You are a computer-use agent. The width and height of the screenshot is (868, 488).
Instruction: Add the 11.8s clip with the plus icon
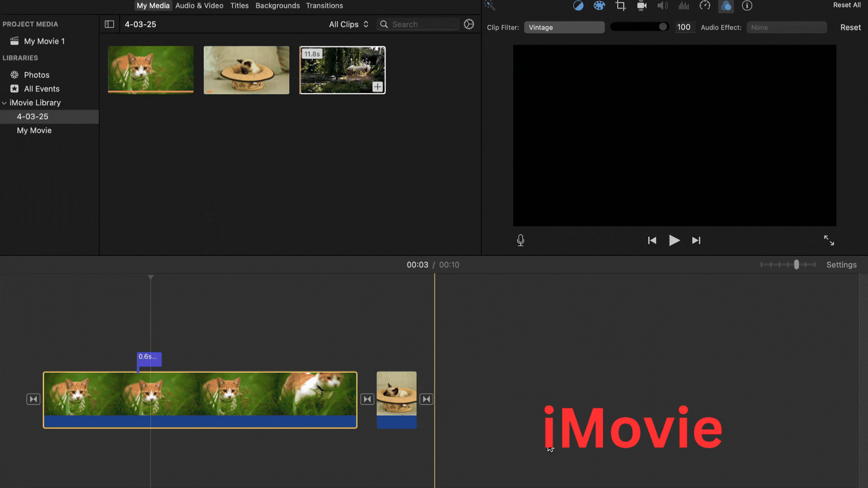coord(377,86)
